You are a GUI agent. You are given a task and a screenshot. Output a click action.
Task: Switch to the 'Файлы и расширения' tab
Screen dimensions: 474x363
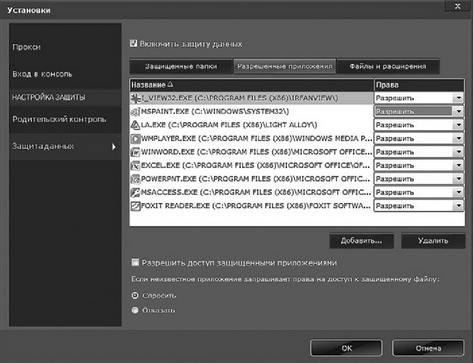[388, 66]
